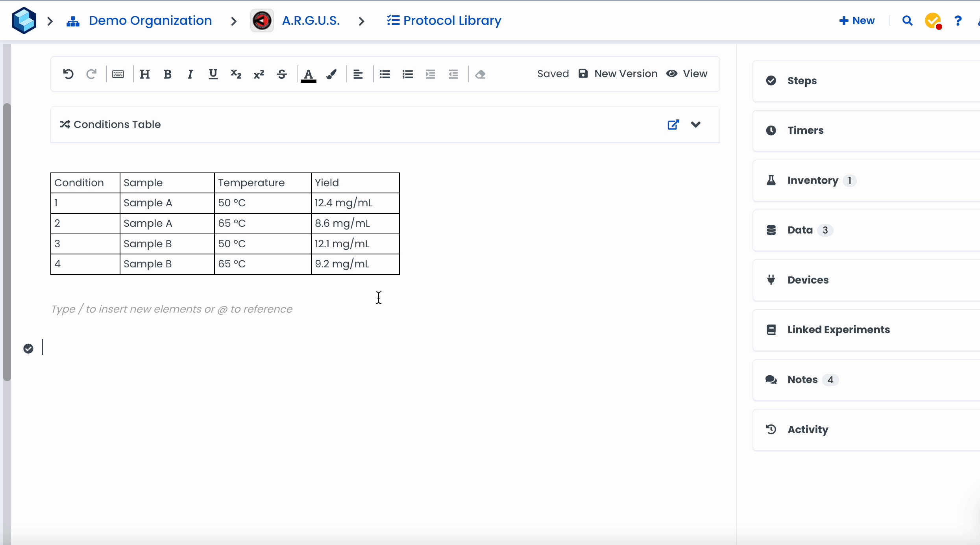This screenshot has height=545, width=980.
Task: Apply strikethrough formatting
Action: (281, 74)
